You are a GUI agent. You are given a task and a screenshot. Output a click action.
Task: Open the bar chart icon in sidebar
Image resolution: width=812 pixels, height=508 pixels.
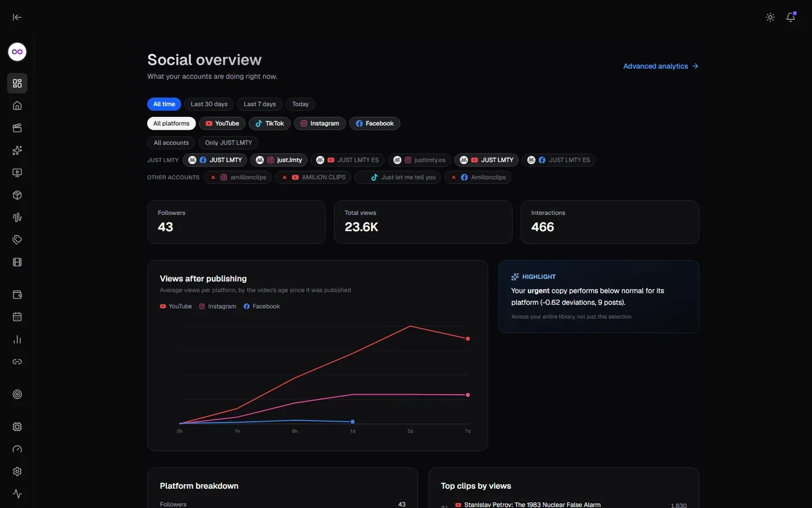click(17, 340)
